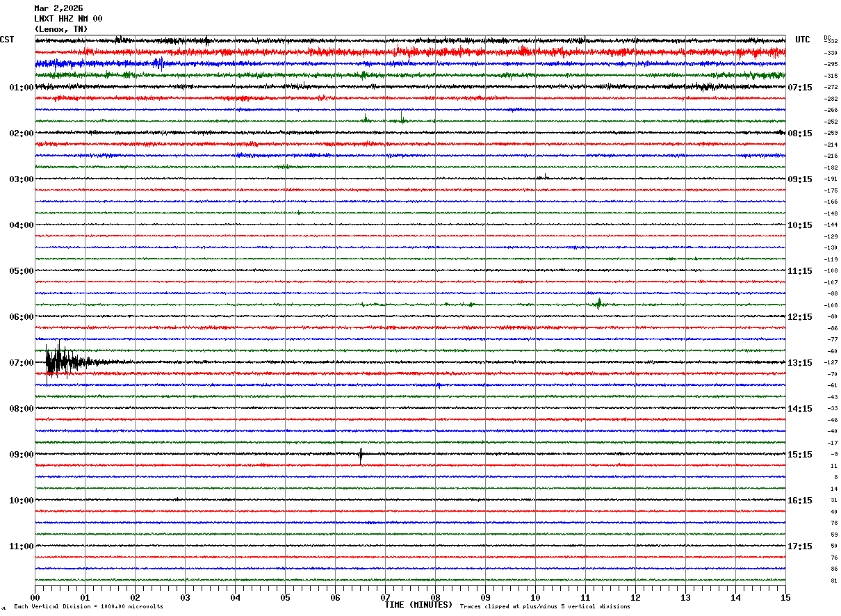Click the DC offset value '-295'
This screenshot has width=841, height=616.
click(831, 64)
